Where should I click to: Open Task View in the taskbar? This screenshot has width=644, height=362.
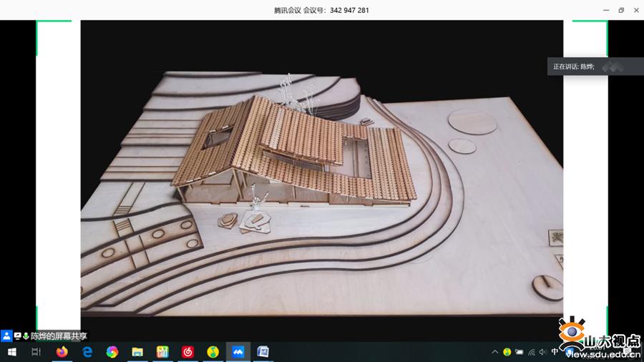pos(36,352)
